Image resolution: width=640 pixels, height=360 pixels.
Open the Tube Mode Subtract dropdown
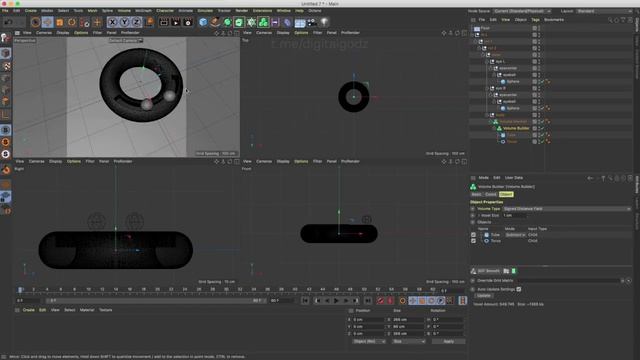(515, 235)
